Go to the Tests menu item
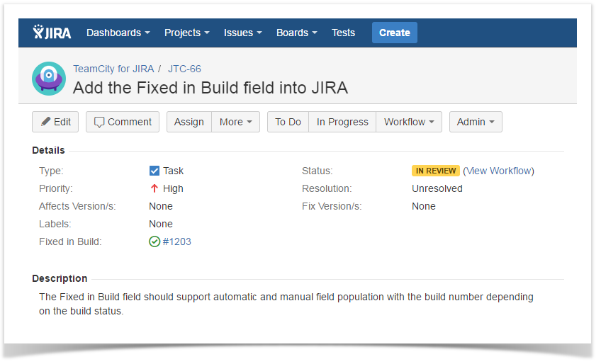This screenshot has height=364, width=601. 343,33
